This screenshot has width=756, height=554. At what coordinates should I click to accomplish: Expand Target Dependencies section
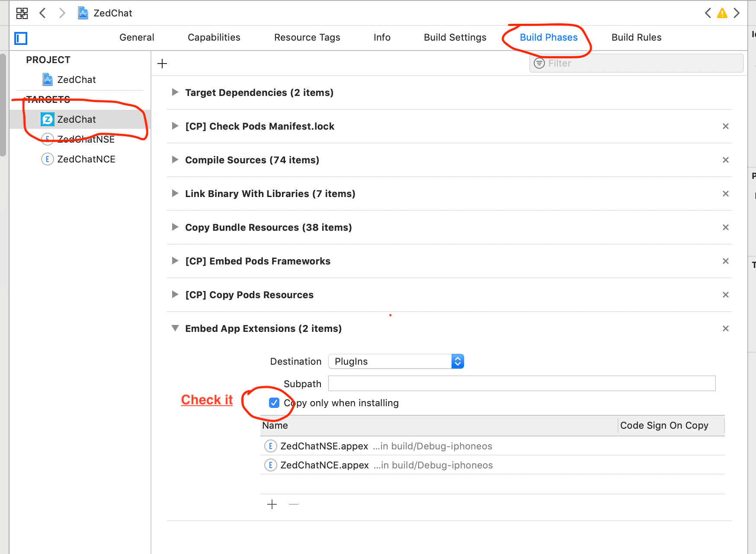pyautogui.click(x=175, y=92)
